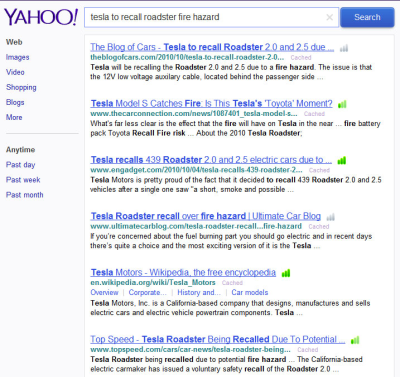The height and width of the screenshot is (377, 400).
Task: Open Tesla Model S Catches Fire result
Action: point(212,103)
